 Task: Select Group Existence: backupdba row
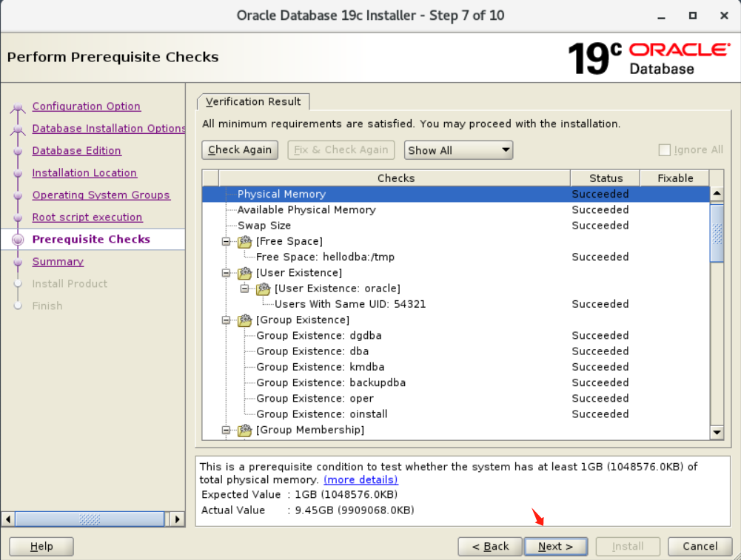[455, 382]
